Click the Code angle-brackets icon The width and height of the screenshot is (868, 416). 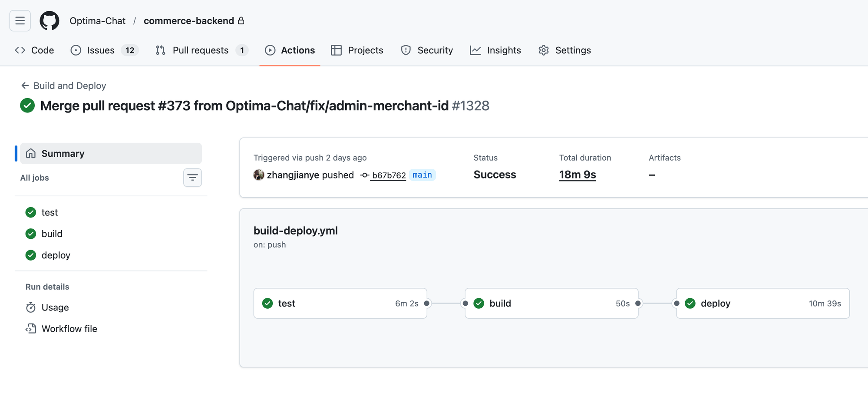tap(20, 50)
